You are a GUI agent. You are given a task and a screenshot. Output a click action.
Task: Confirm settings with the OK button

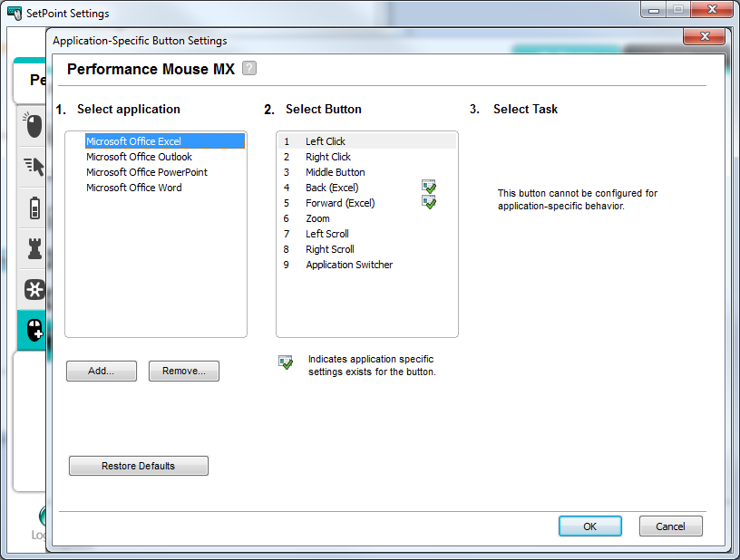[590, 526]
